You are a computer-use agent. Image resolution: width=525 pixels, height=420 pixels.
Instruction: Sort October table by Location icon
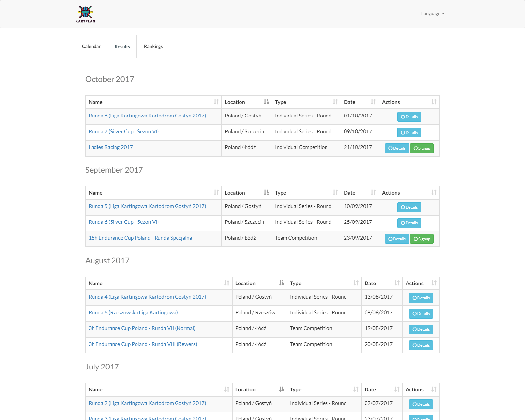(x=266, y=102)
